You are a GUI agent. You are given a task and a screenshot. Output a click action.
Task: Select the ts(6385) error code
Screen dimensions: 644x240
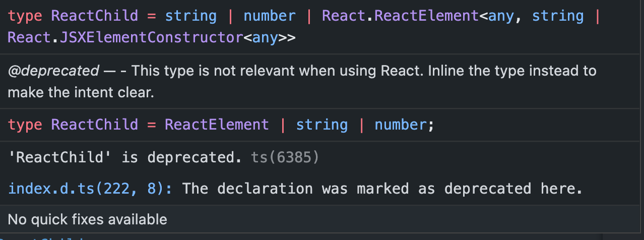(x=285, y=158)
